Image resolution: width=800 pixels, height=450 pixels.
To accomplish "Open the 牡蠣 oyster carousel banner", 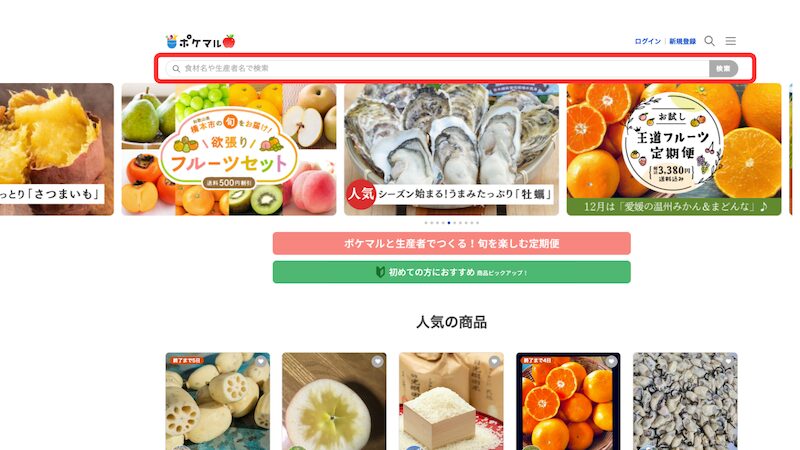I will click(x=452, y=149).
